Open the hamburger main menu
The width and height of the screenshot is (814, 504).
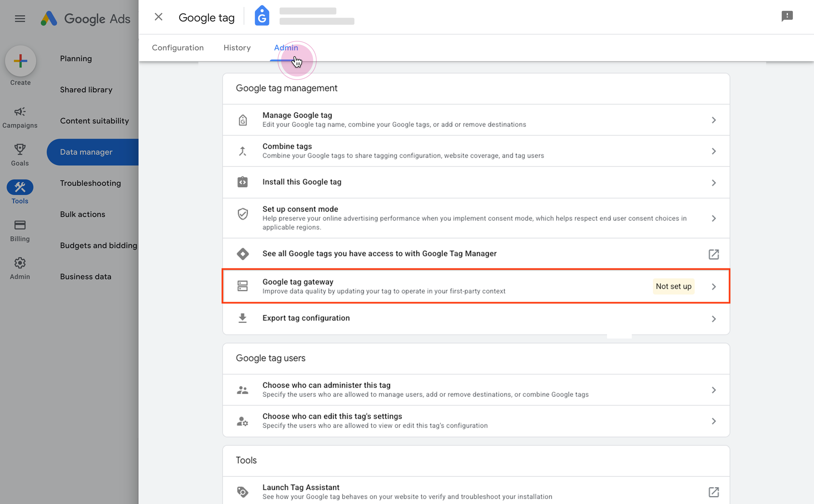pyautogui.click(x=20, y=19)
